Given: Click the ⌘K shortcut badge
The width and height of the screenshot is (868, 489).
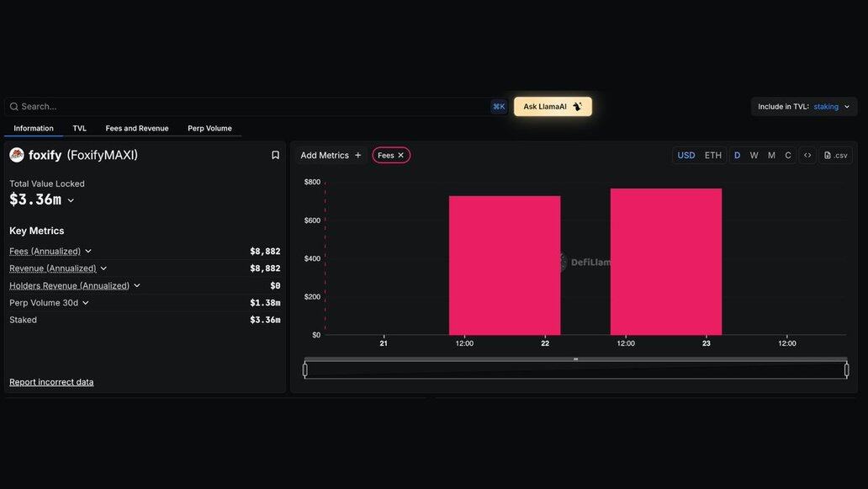Looking at the screenshot, I should pyautogui.click(x=499, y=107).
